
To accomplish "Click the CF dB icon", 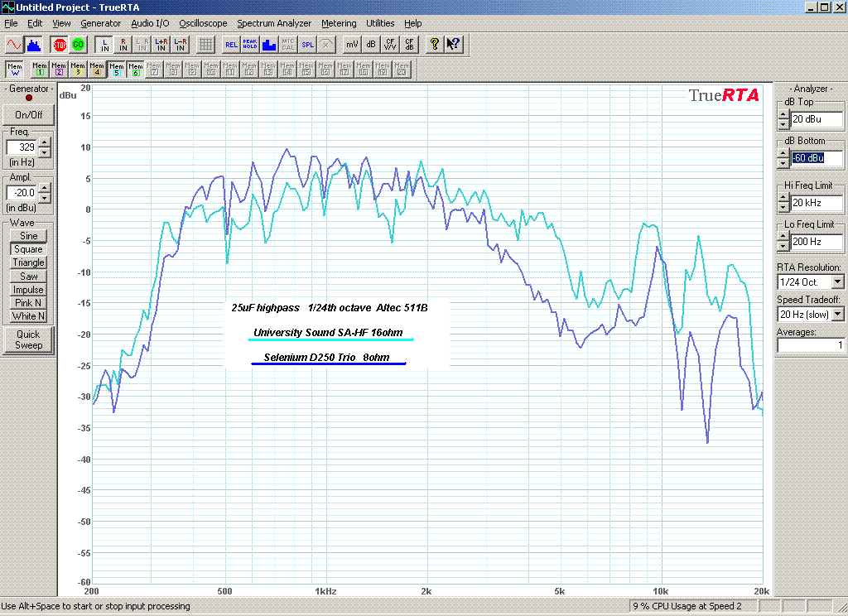I will 409,45.
